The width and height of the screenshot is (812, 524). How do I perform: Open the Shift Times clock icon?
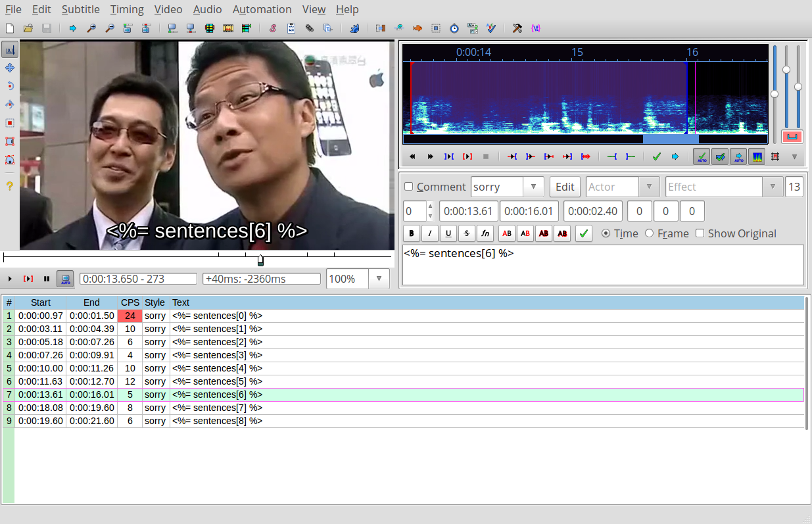tap(454, 28)
